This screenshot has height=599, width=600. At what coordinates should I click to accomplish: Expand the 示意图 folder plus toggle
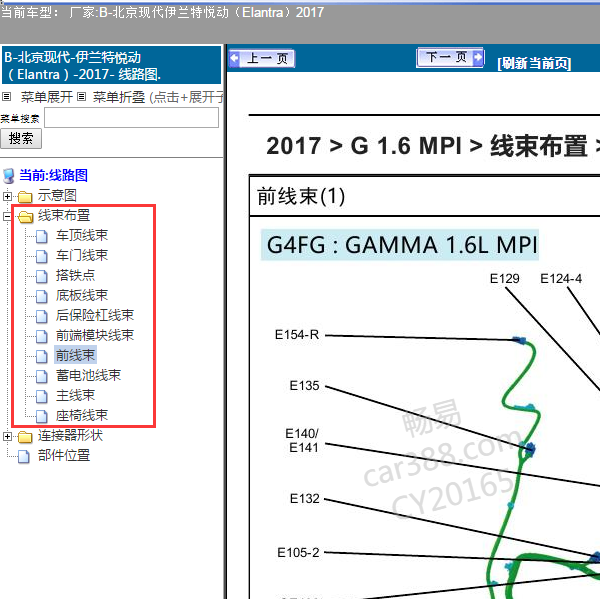7,196
